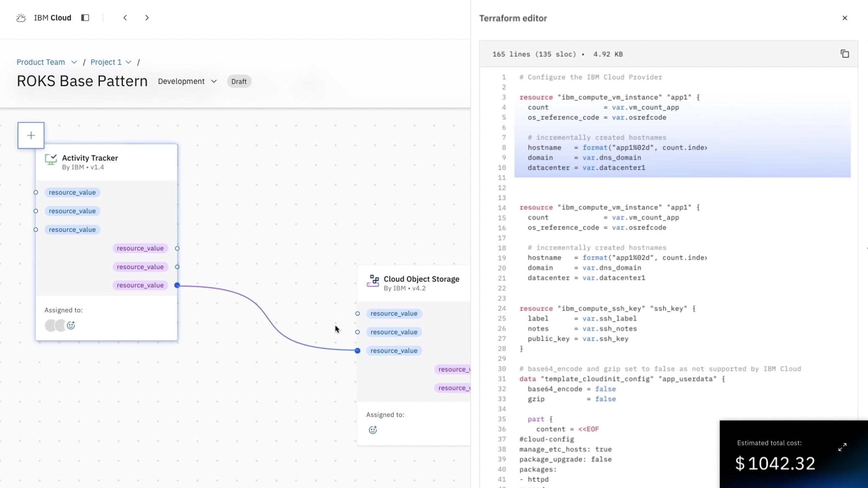Select second input port on Activity Tracker
The image size is (868, 488).
36,211
